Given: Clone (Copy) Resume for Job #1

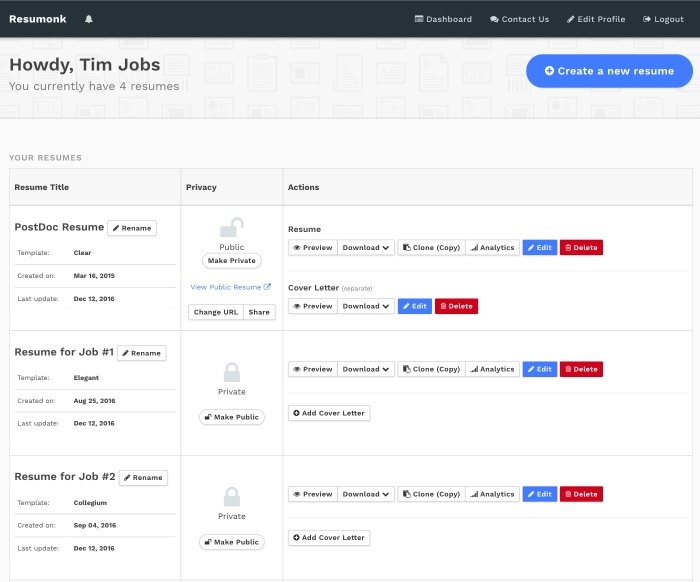Looking at the screenshot, I should point(431,369).
